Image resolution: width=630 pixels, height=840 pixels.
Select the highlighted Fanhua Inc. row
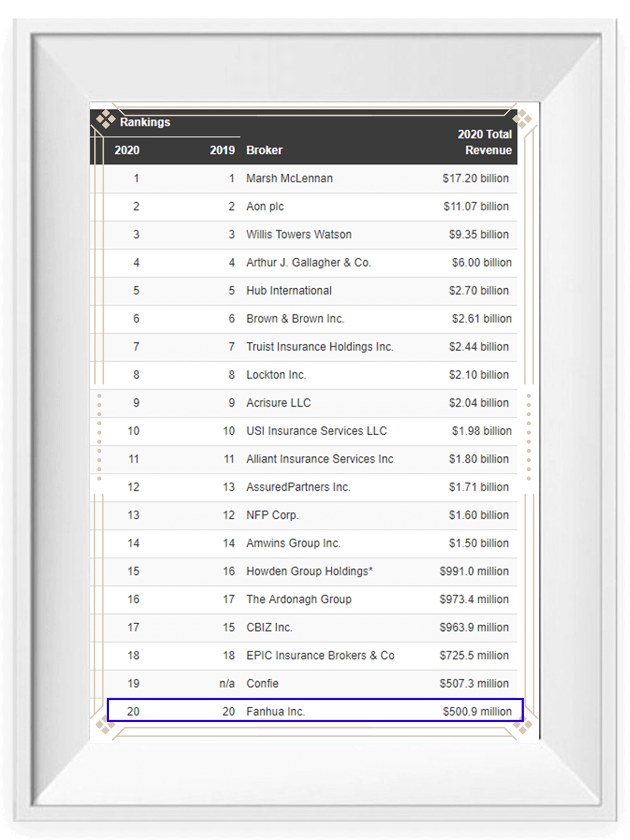click(x=315, y=710)
